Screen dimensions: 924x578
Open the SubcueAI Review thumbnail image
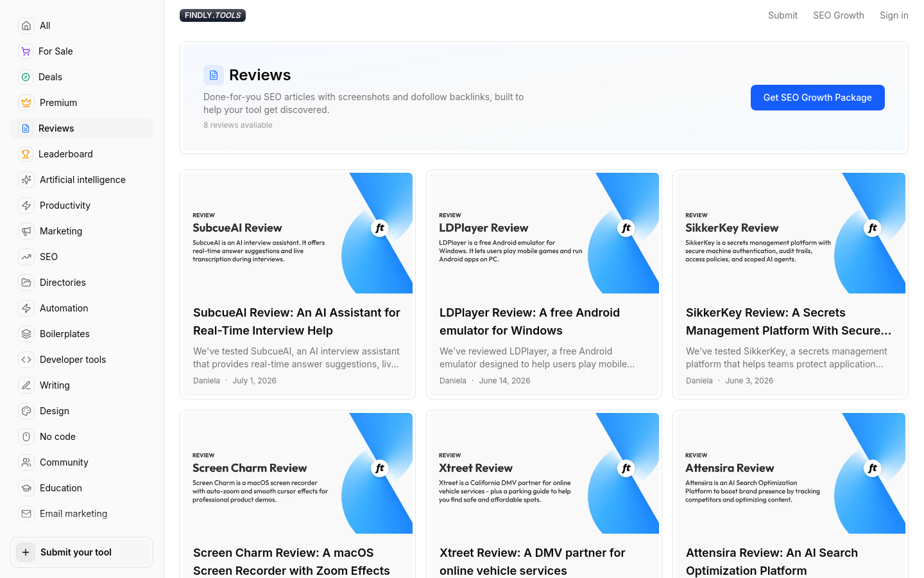pos(298,233)
